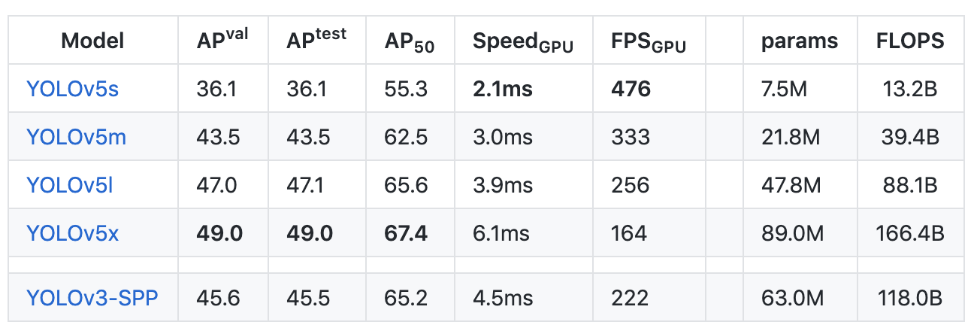The image size is (980, 331).
Task: Click the FLOPS column header
Action: point(910,41)
